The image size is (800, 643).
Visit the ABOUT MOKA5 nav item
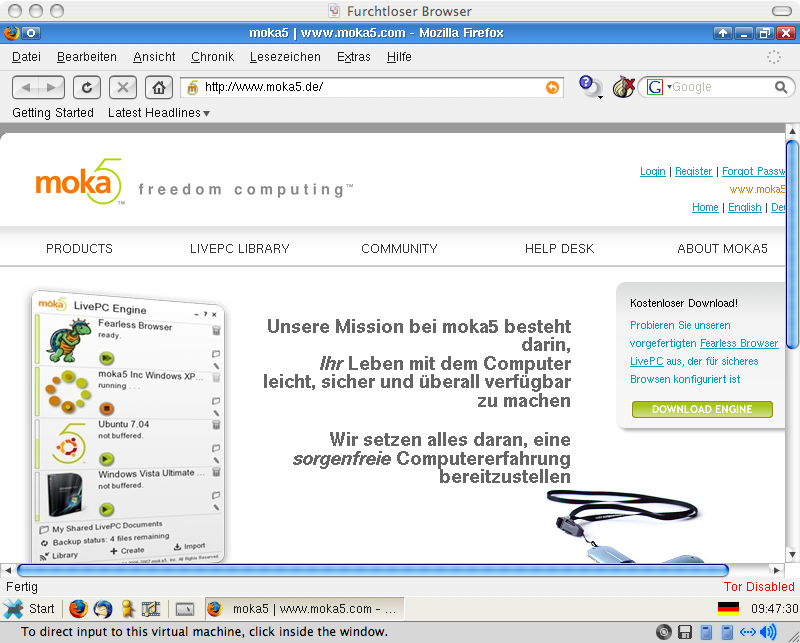point(722,249)
